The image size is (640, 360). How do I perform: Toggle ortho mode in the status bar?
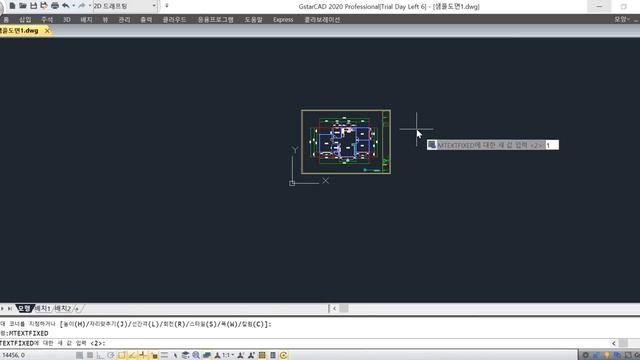pos(100,355)
